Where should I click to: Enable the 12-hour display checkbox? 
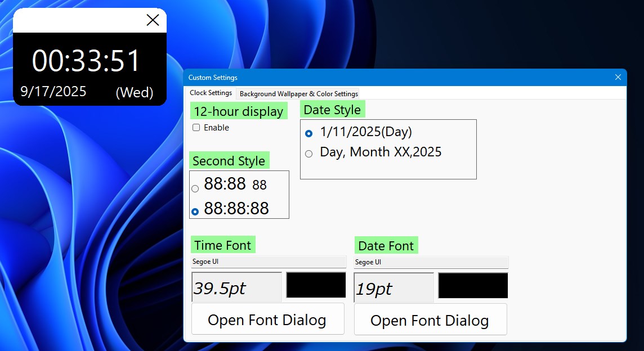[196, 128]
